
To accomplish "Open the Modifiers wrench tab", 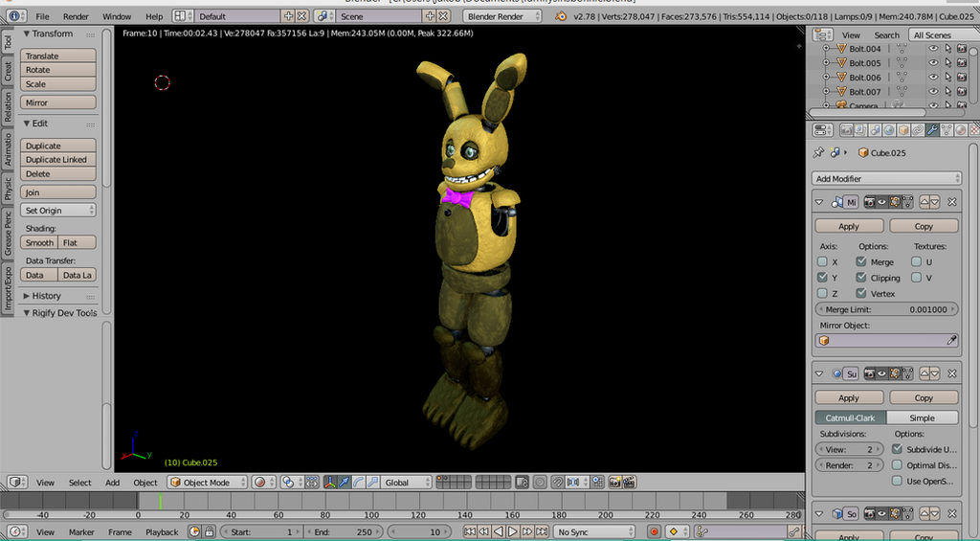I will [x=932, y=130].
